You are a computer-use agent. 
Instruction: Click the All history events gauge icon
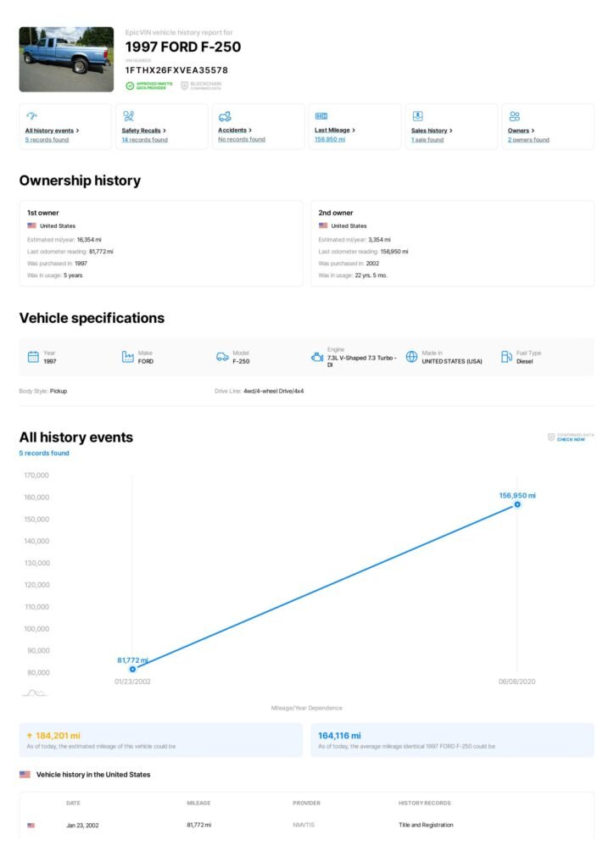pyautogui.click(x=32, y=116)
